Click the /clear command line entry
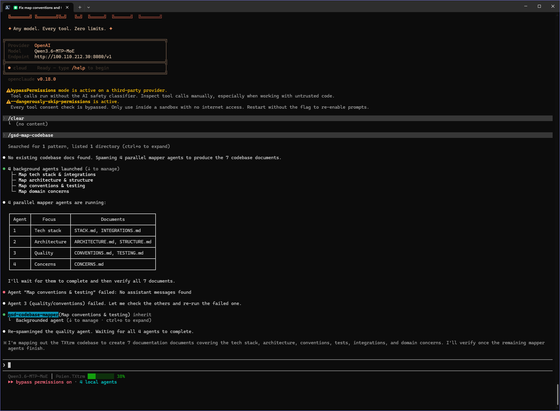The width and height of the screenshot is (560, 411). pos(16,118)
